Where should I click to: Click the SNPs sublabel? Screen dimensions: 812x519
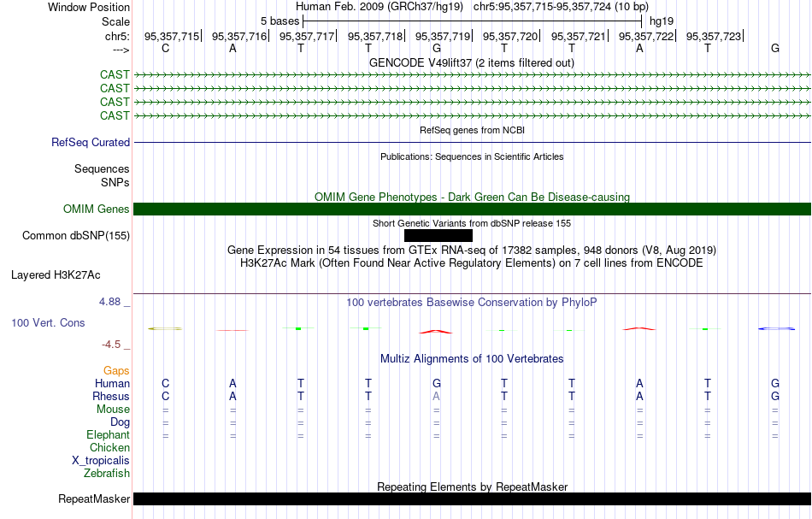click(x=115, y=182)
